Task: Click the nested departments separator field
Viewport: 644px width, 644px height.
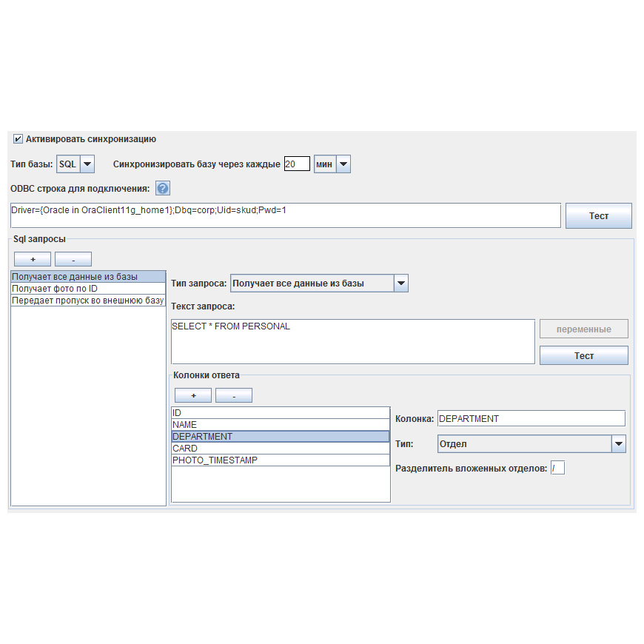Action: tap(557, 468)
